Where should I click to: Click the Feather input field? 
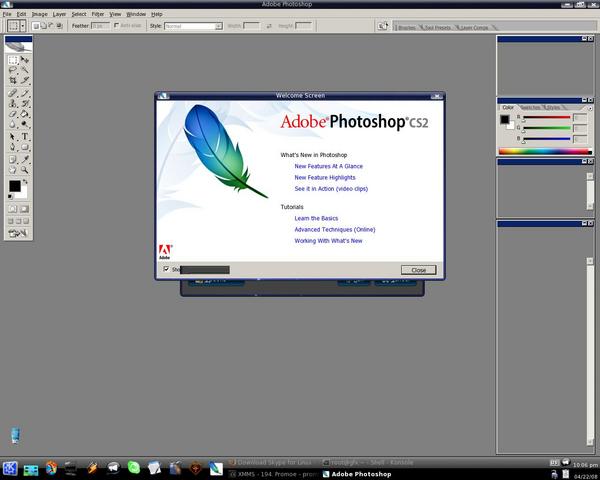tap(101, 26)
